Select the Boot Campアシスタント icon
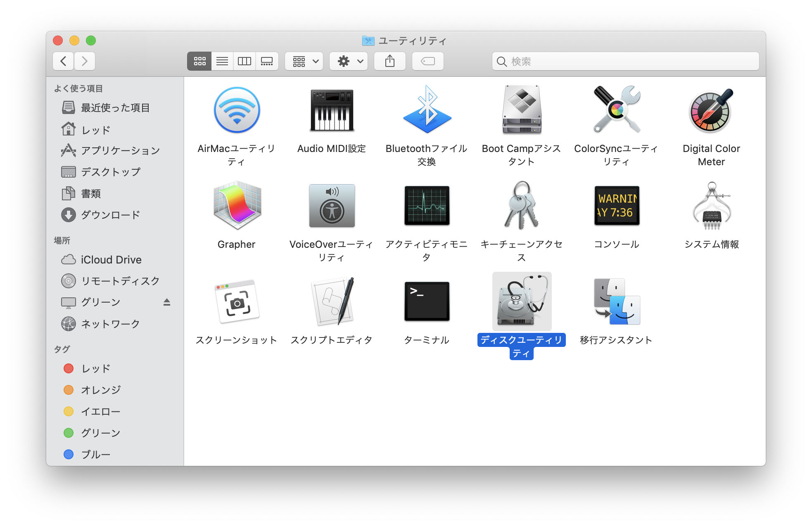This screenshot has height=527, width=812. [x=522, y=110]
